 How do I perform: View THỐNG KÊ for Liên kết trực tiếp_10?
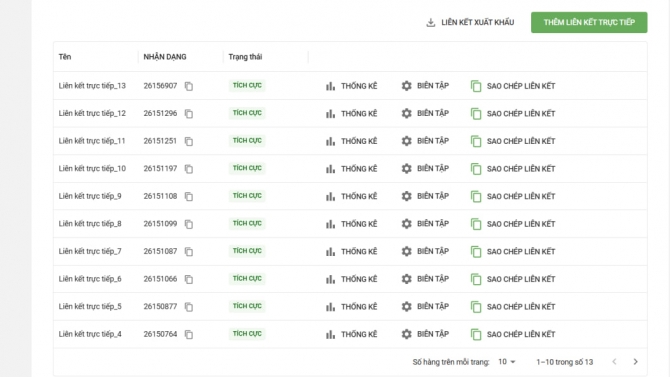click(351, 169)
